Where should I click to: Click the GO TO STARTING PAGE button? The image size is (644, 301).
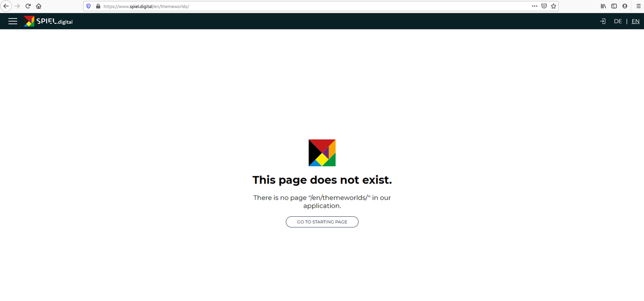[322, 222]
